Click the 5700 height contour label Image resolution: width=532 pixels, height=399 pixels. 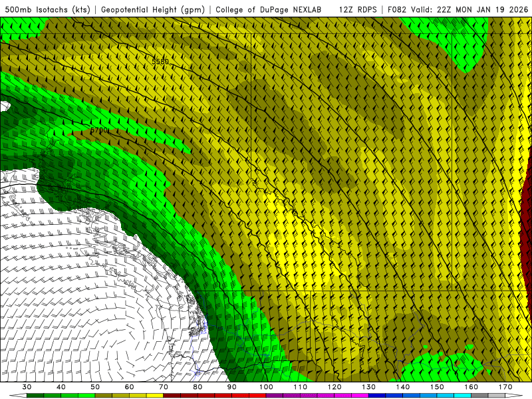click(99, 130)
